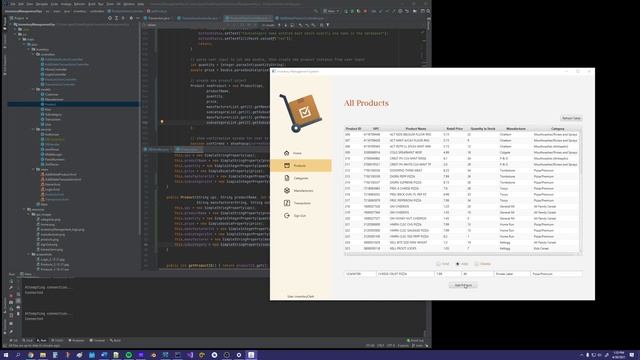The image size is (640, 360).
Task: Open Chrome from the taskbar
Action: (31, 355)
